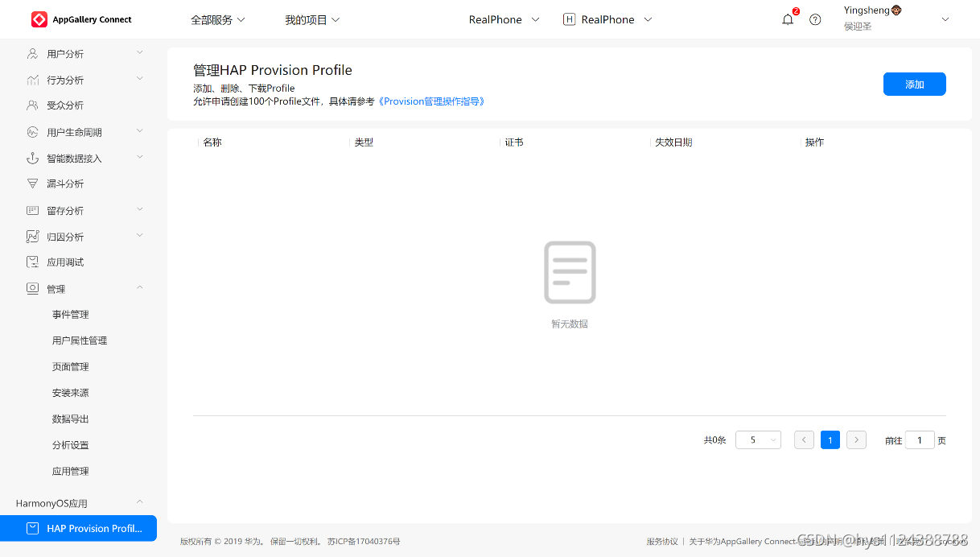This screenshot has height=557, width=980.
Task: Click the 受众分析 people icon
Action: (32, 105)
